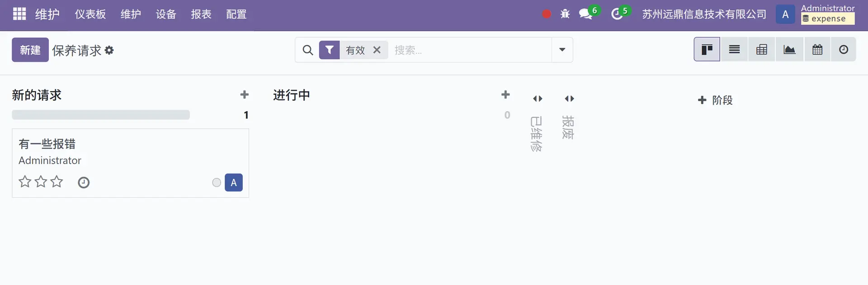The width and height of the screenshot is (868, 285).
Task: Add a card in 进行中 column
Action: 505,94
